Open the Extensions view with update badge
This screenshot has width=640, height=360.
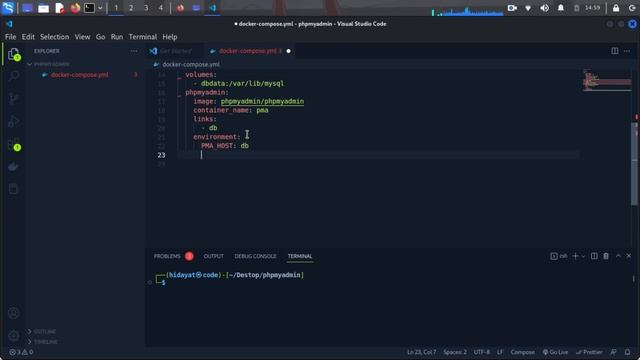point(13,144)
